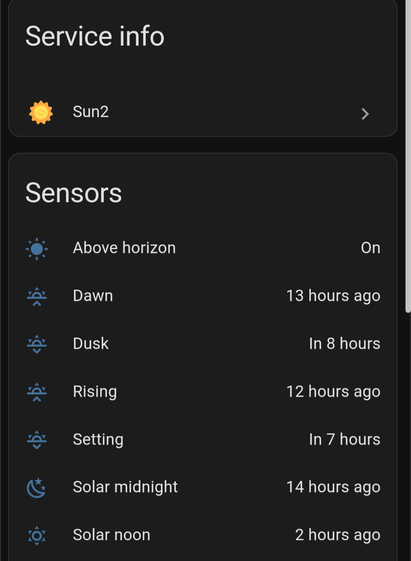This screenshot has height=561, width=411.
Task: Click the Setting sun-down icon
Action: tap(37, 440)
